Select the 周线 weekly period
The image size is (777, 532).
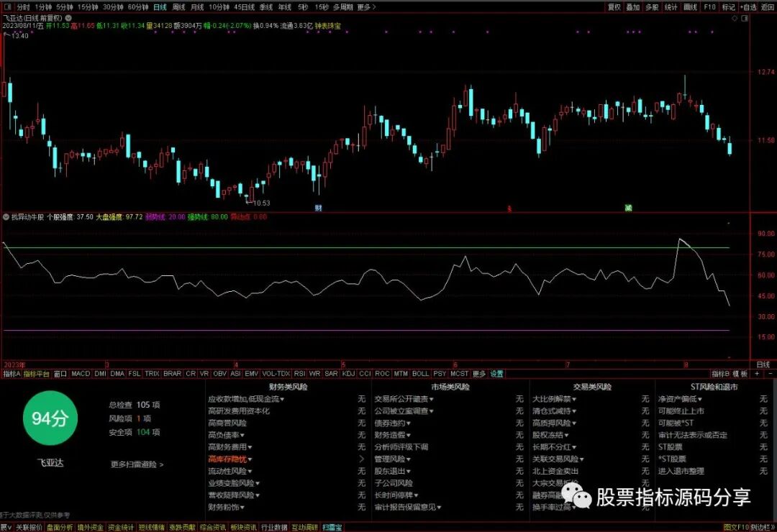[178, 7]
